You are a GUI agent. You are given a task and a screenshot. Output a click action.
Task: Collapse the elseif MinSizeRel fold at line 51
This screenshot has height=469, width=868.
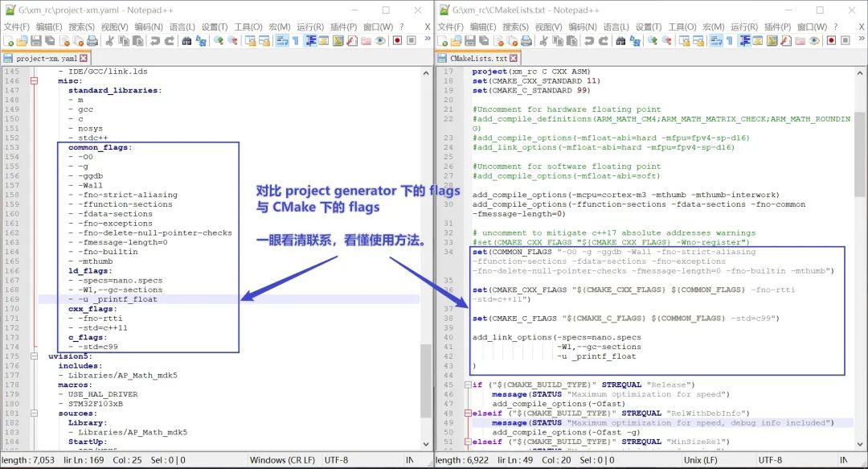coord(468,442)
